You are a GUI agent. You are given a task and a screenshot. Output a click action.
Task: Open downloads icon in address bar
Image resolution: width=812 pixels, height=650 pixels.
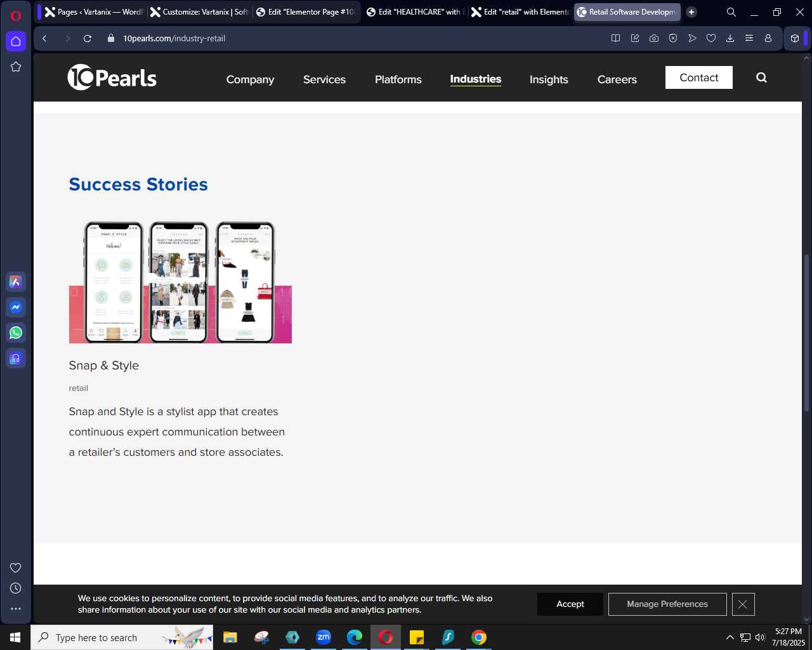pyautogui.click(x=730, y=38)
